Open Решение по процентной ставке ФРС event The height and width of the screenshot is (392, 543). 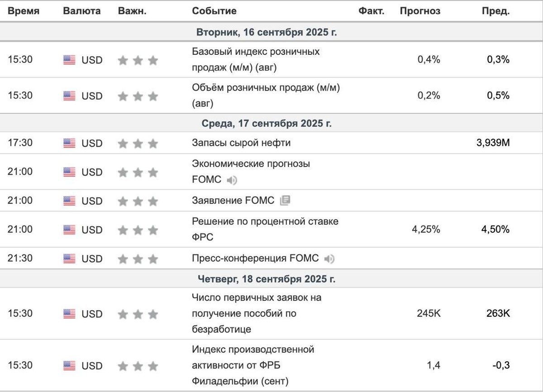265,229
